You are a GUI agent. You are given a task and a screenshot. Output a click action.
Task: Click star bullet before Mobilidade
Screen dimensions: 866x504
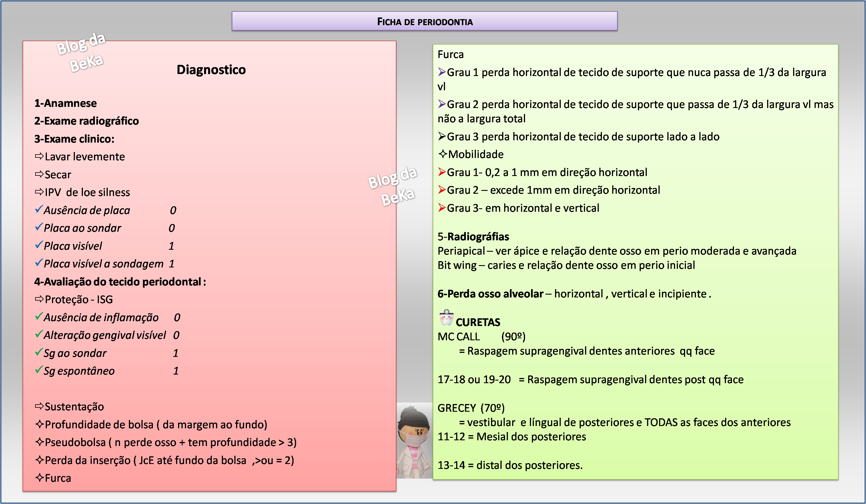click(443, 154)
